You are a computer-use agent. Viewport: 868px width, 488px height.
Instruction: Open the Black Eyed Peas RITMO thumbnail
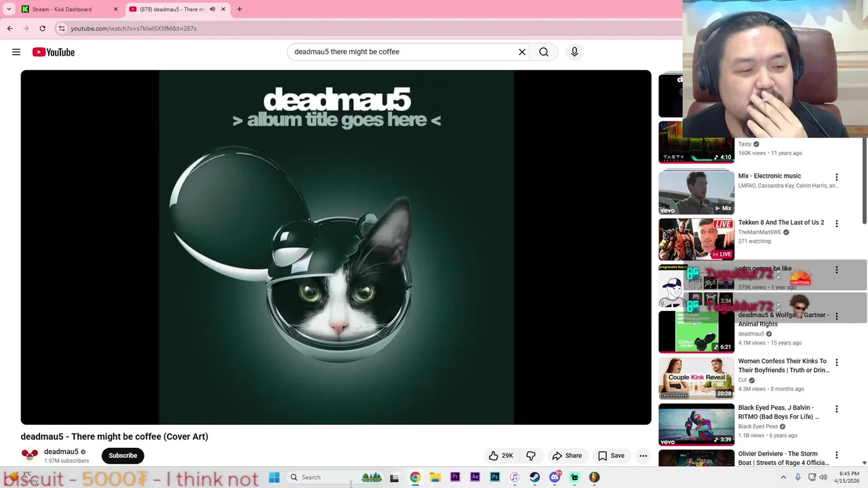pos(696,424)
